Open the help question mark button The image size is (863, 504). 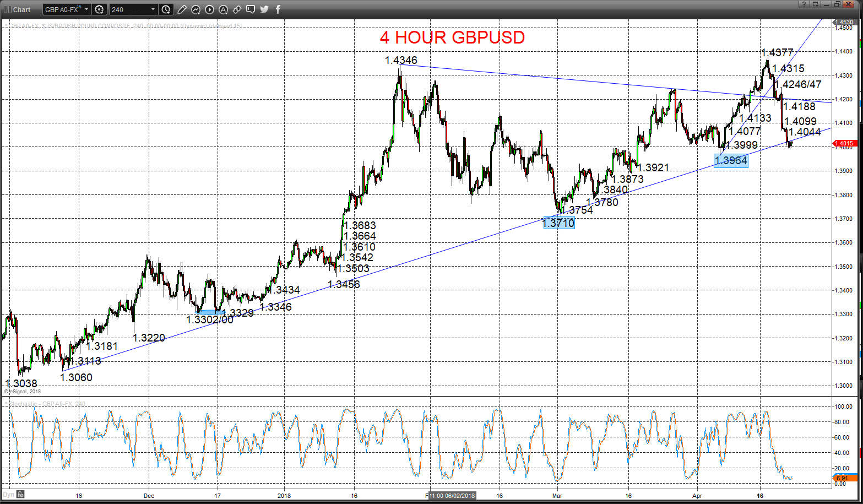(x=804, y=4)
